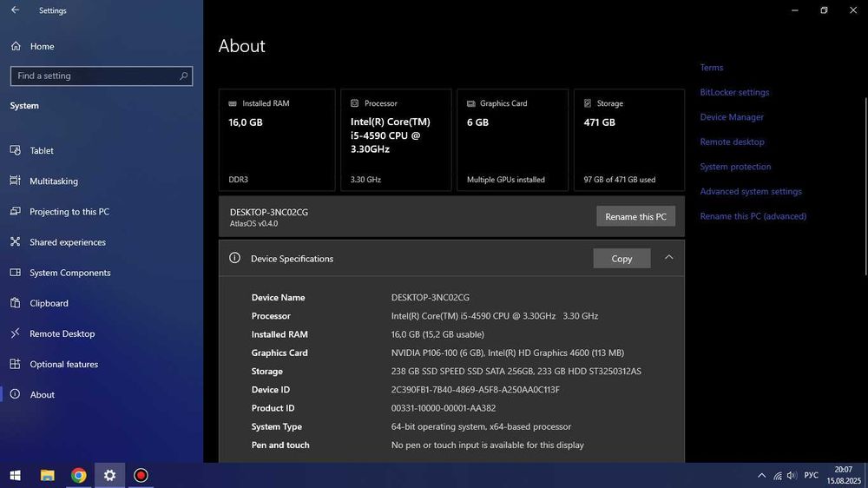The height and width of the screenshot is (488, 868).
Task: Go to Home in Settings sidebar
Action: tap(41, 46)
